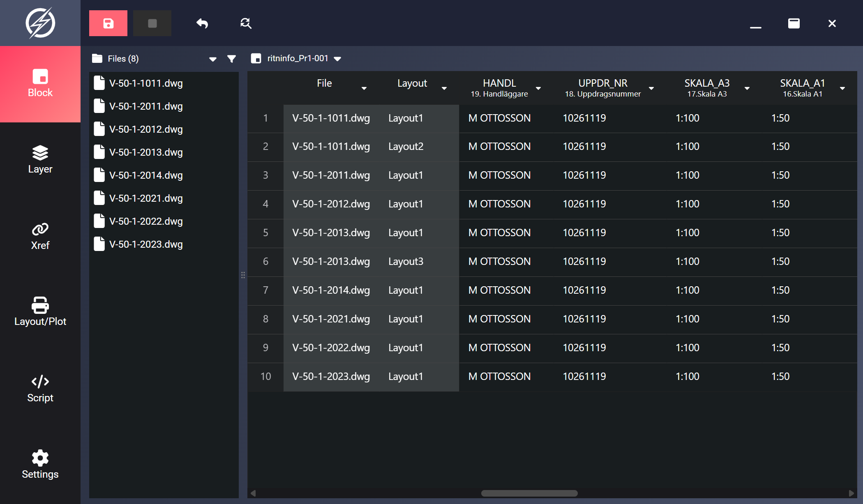Select row number 1 in the table
The image size is (863, 504).
pyautogui.click(x=265, y=118)
